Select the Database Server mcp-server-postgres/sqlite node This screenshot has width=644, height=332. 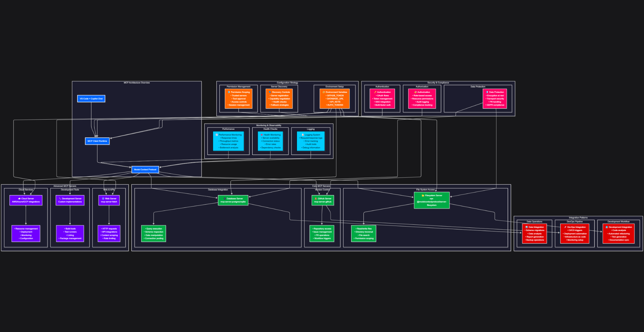click(233, 200)
